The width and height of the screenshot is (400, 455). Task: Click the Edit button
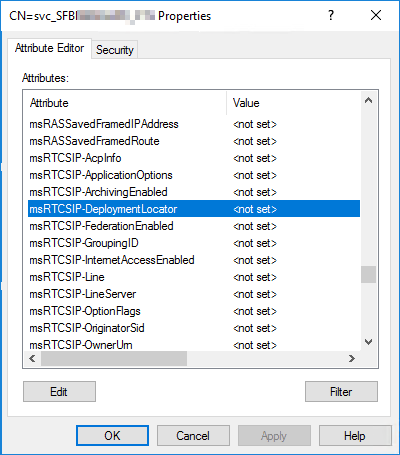click(59, 392)
